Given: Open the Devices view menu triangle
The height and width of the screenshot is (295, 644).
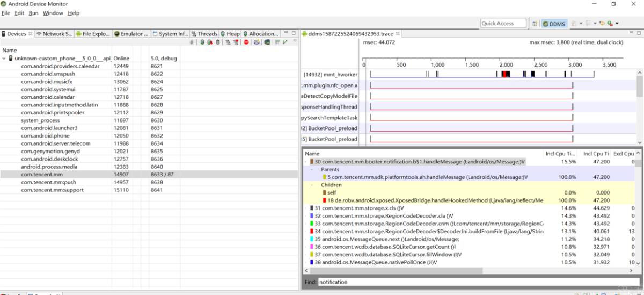Looking at the screenshot, I should pyautogui.click(x=295, y=41).
